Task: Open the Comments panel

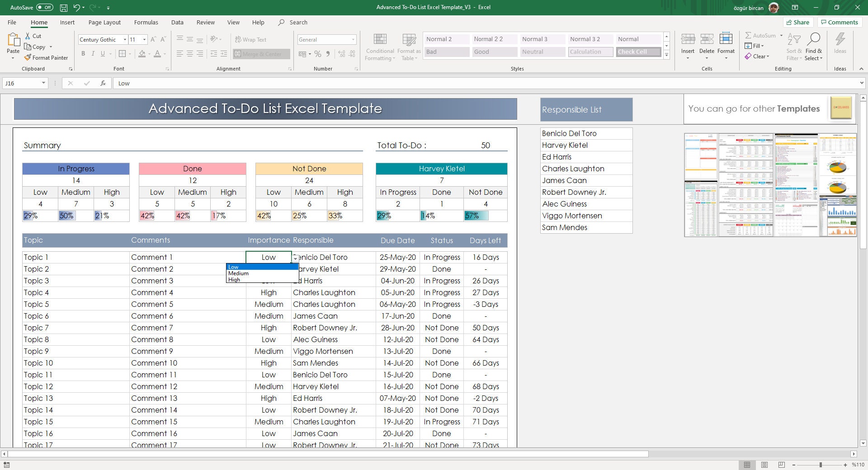Action: point(840,22)
